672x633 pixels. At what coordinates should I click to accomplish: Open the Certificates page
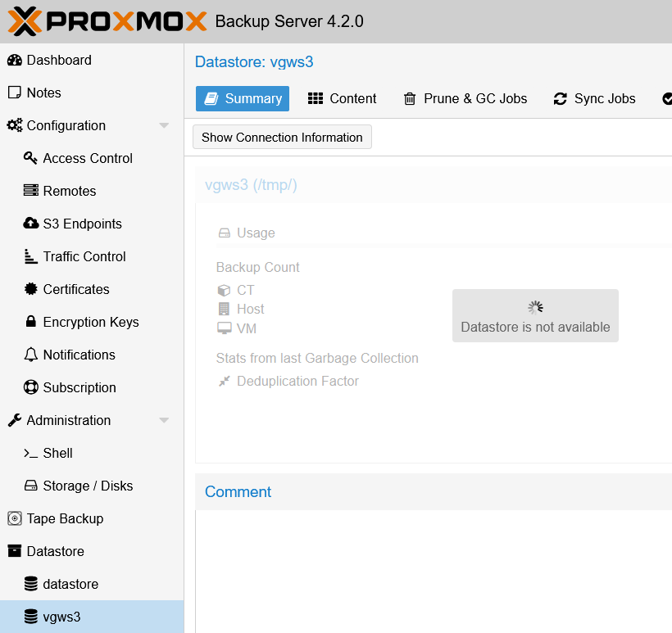(x=92, y=289)
